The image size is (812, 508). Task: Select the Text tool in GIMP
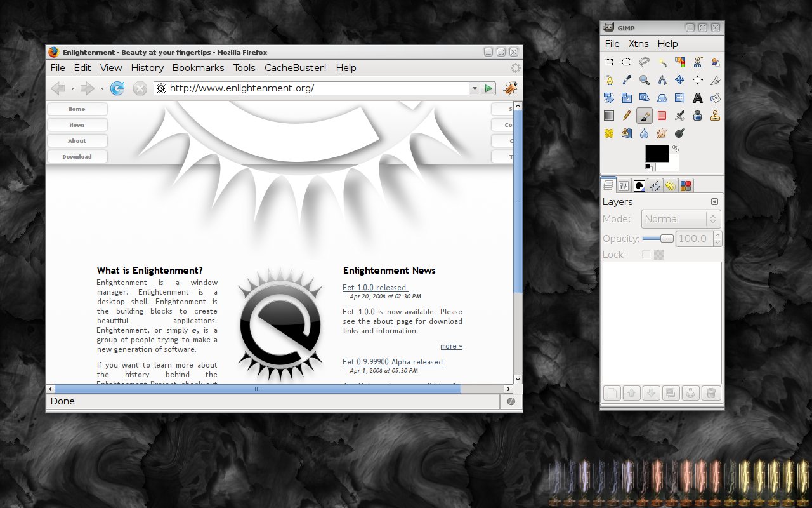point(697,98)
